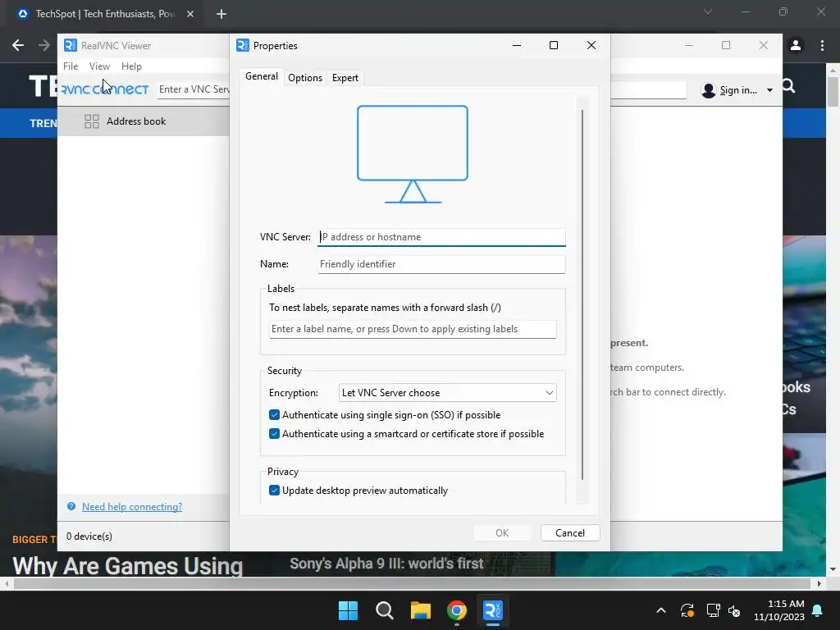
Task: Switch to the Expert tab
Action: (345, 78)
